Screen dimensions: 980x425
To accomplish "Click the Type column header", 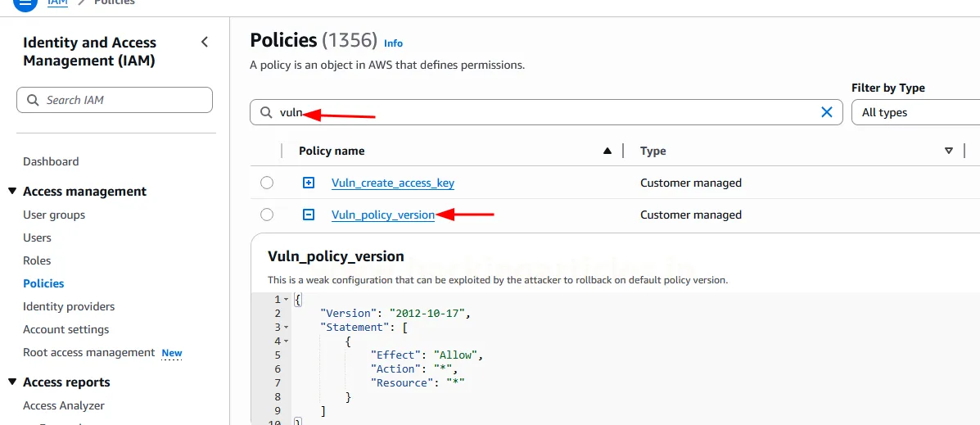I will (x=653, y=151).
